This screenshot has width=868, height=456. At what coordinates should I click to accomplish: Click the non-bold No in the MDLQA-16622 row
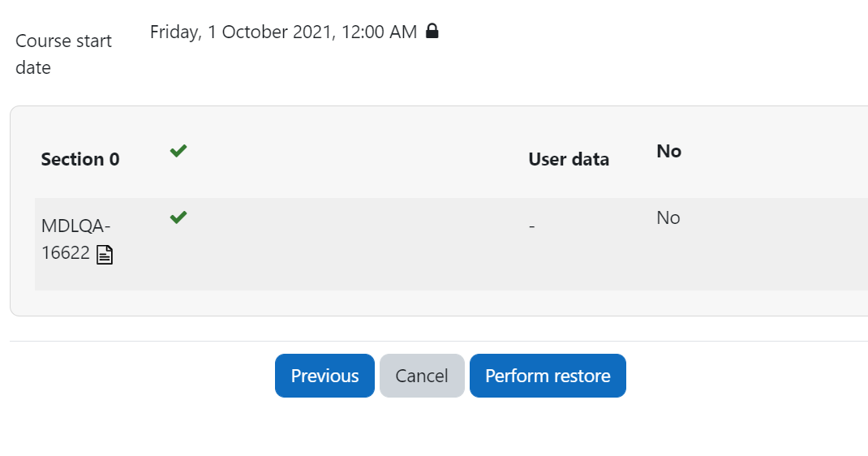[x=668, y=217]
